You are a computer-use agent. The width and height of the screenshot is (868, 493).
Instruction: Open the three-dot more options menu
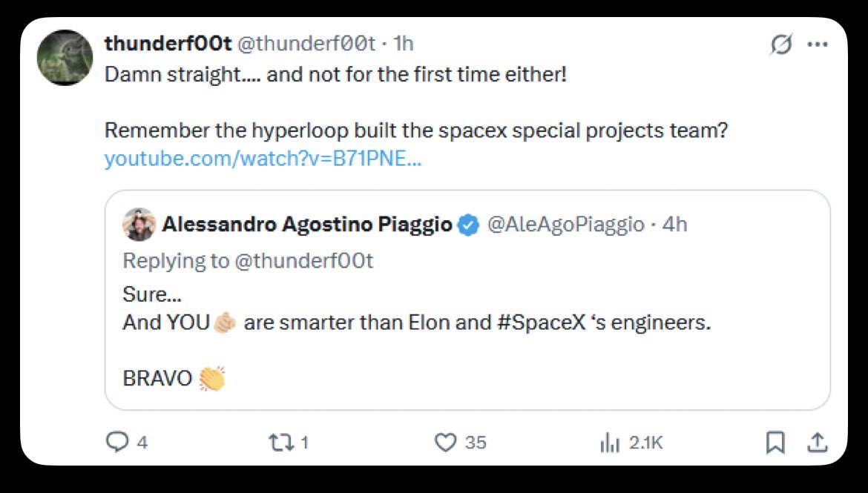[x=818, y=44]
